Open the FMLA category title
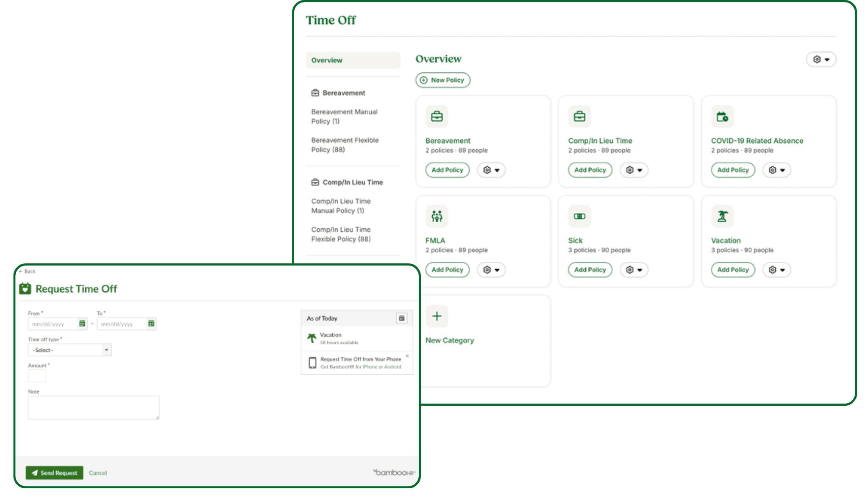The width and height of the screenshot is (868, 498). tap(435, 241)
